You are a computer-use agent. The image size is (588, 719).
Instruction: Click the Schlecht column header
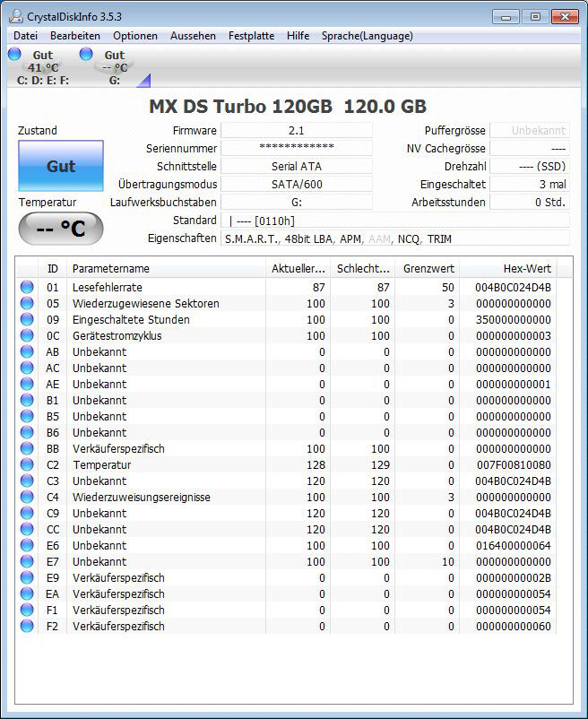(x=362, y=268)
